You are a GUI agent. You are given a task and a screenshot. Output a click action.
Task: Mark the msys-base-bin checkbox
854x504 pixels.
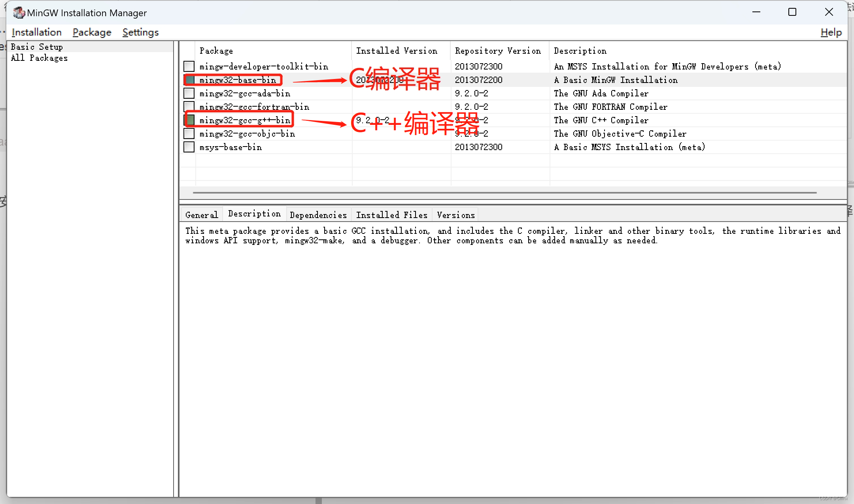(x=189, y=147)
